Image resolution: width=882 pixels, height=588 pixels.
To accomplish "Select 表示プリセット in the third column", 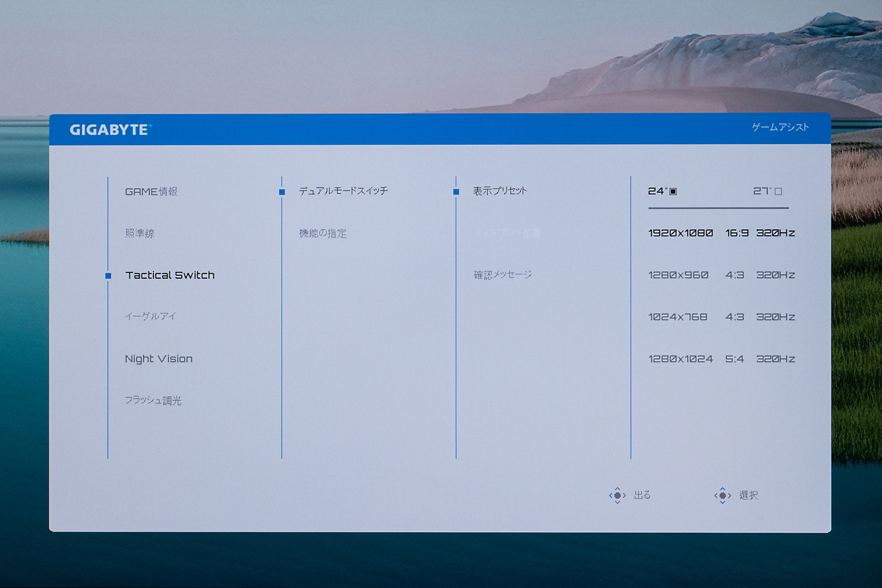I will (500, 191).
